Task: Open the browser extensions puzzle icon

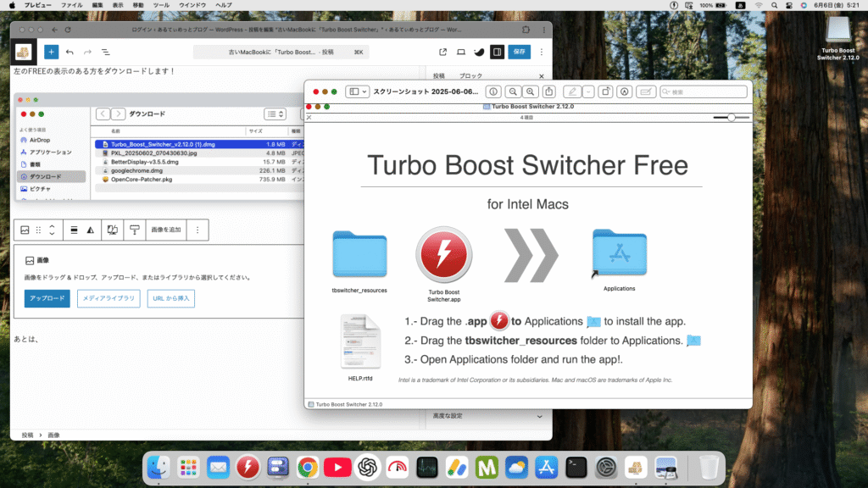Action: pos(526,30)
